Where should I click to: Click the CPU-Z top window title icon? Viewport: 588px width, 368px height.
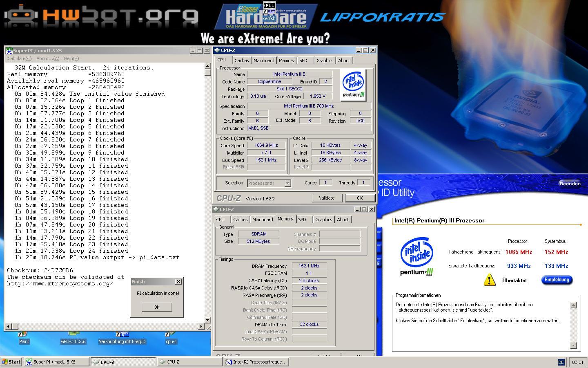[217, 50]
